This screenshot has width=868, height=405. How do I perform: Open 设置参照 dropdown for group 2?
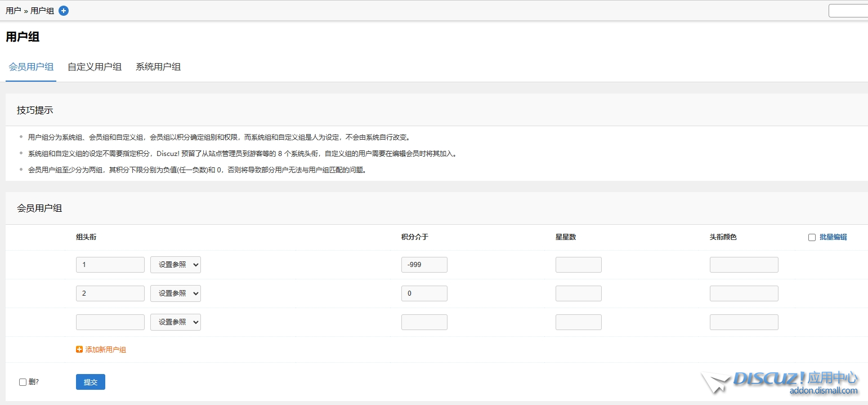pyautogui.click(x=176, y=293)
